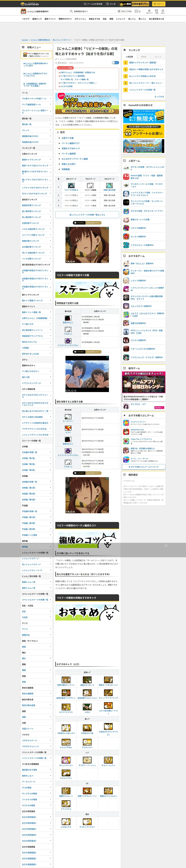Jump to 攻略動画 in the table of contents
The width and height of the screenshot is (186, 868).
(x=65, y=169)
